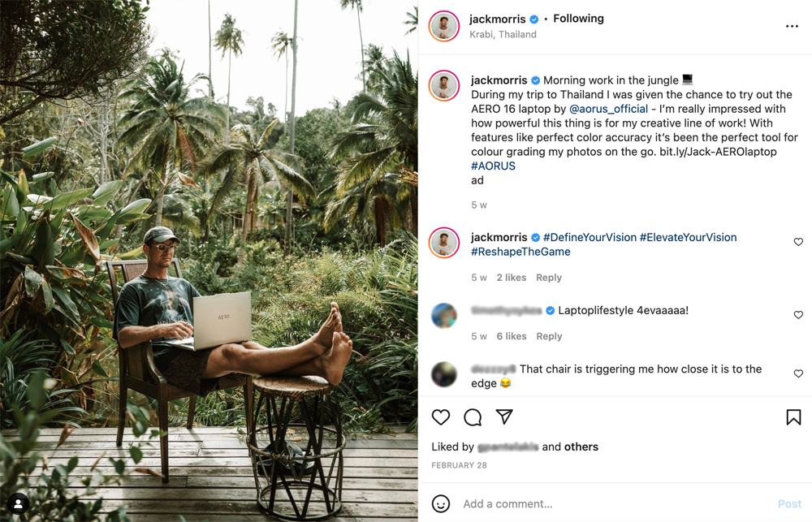Open the comment bubble icon
This screenshot has width=812, height=522.
[473, 417]
